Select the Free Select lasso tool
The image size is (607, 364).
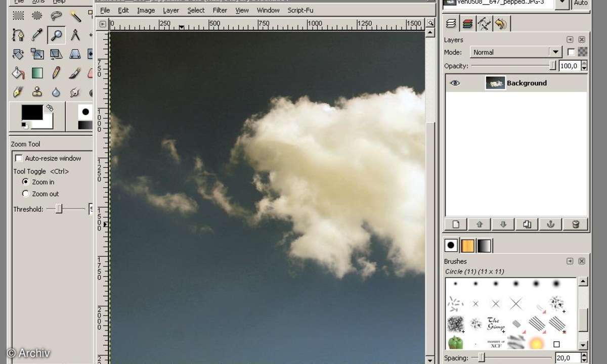coord(56,16)
